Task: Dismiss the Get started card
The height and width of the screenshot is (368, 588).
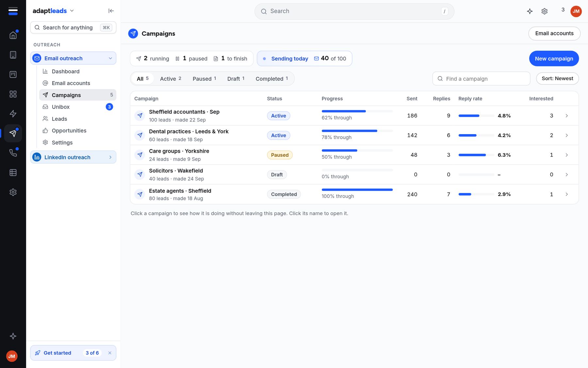Action: pos(110,353)
